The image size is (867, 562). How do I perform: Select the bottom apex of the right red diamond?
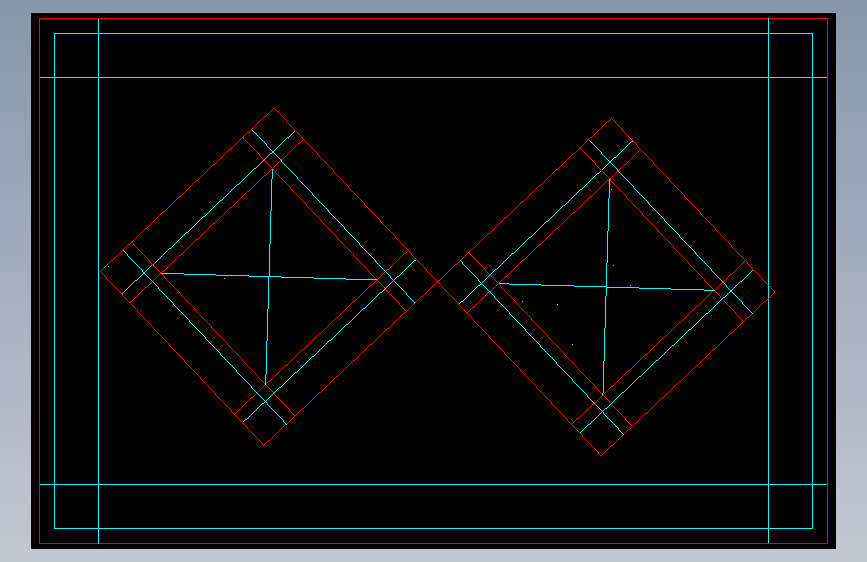coord(601,455)
